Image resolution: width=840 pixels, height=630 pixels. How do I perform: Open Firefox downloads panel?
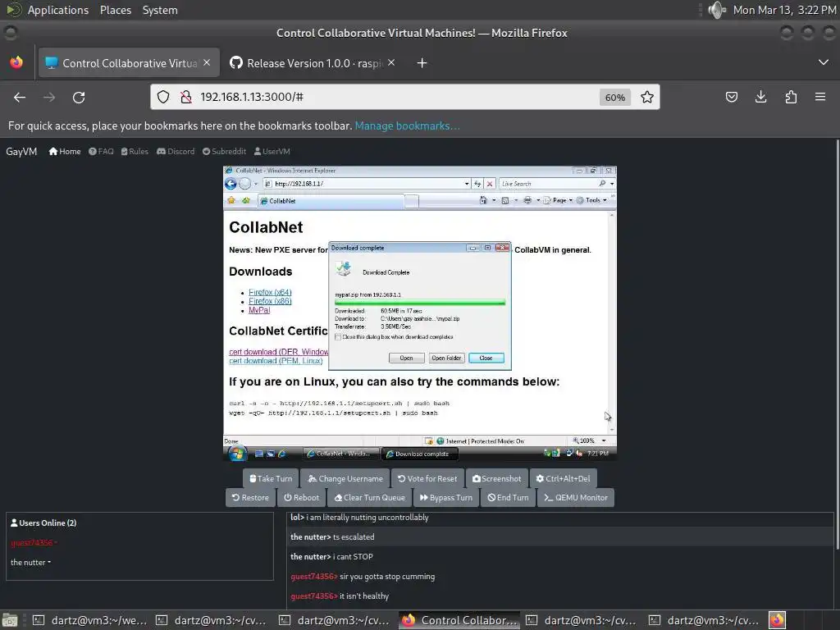point(760,97)
